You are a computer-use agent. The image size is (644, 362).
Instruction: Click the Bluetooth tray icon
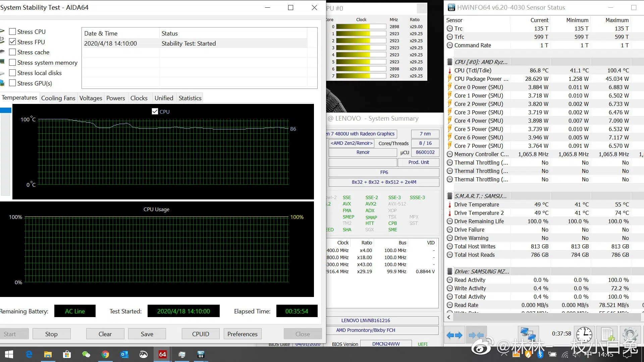coord(540,354)
